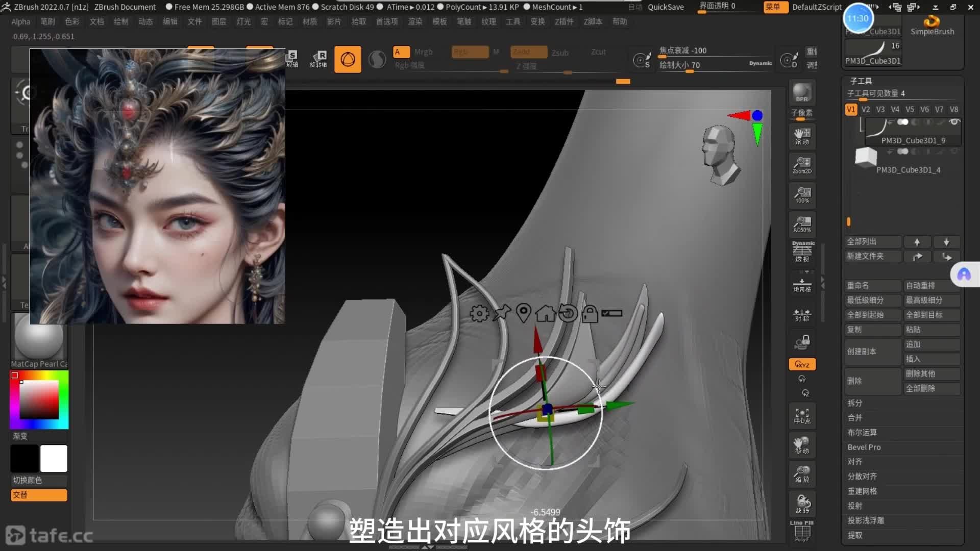Toggle the gizmo lock icon

(x=590, y=313)
